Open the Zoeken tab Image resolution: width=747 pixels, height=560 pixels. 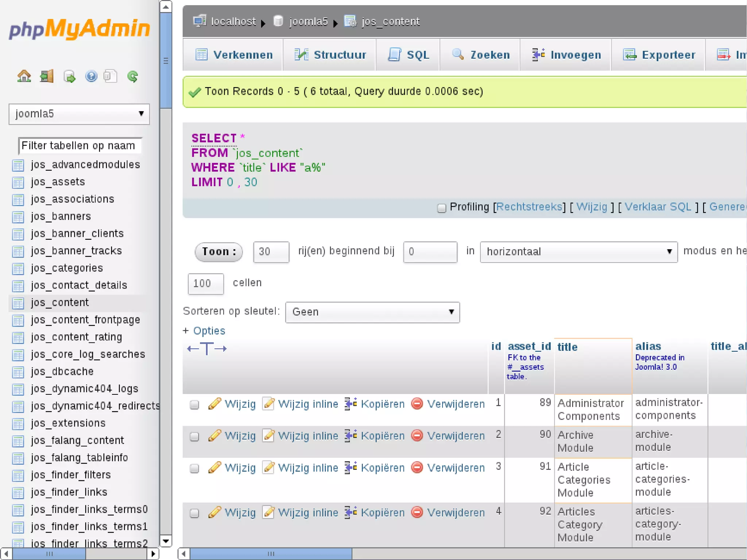pyautogui.click(x=480, y=55)
